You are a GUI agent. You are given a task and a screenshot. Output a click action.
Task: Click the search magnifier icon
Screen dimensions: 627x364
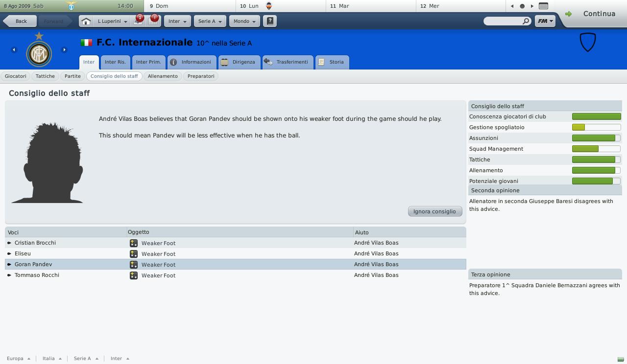coord(526,22)
